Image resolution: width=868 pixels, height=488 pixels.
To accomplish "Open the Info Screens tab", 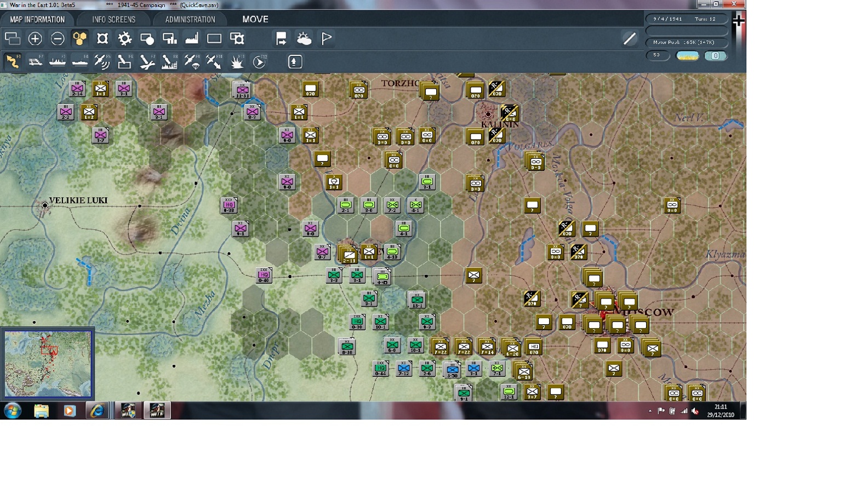I will point(113,19).
